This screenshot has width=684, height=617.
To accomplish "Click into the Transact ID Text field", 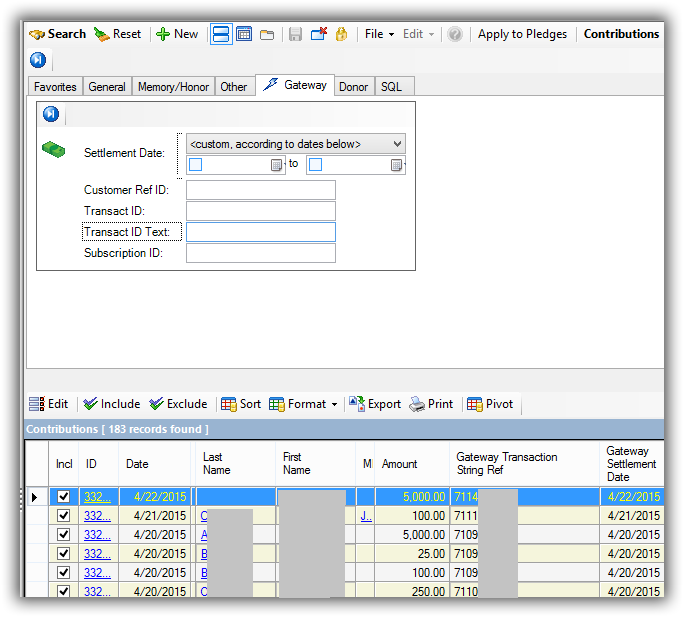I will click(260, 232).
